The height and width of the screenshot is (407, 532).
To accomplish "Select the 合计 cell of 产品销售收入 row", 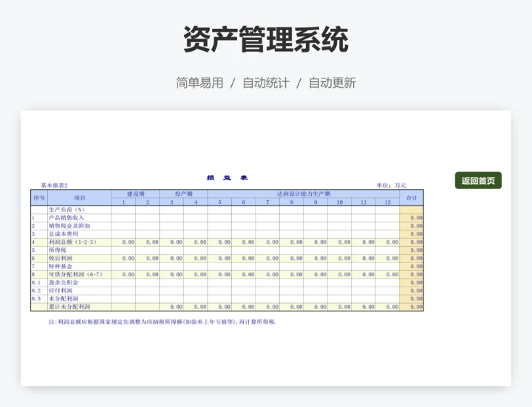I will 412,218.
